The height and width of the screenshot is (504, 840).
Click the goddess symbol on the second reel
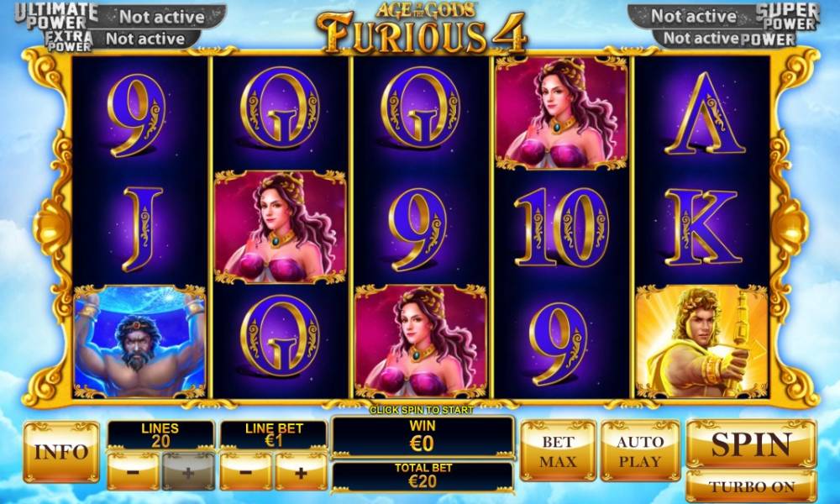pos(281,227)
